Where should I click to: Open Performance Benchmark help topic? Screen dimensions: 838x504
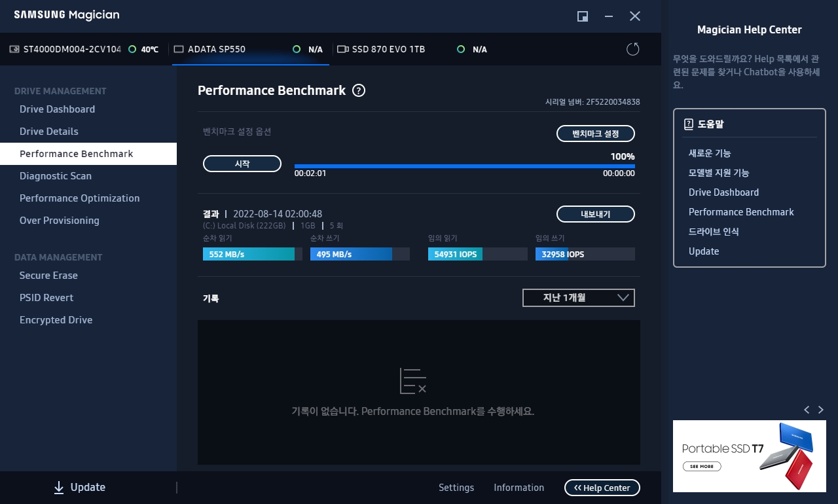[x=741, y=212]
